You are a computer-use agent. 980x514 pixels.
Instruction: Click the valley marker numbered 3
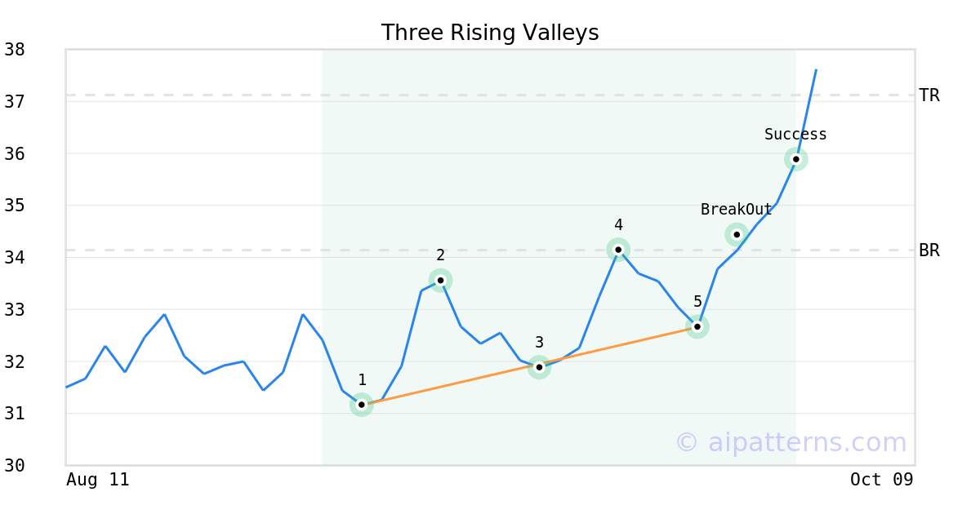tap(539, 367)
